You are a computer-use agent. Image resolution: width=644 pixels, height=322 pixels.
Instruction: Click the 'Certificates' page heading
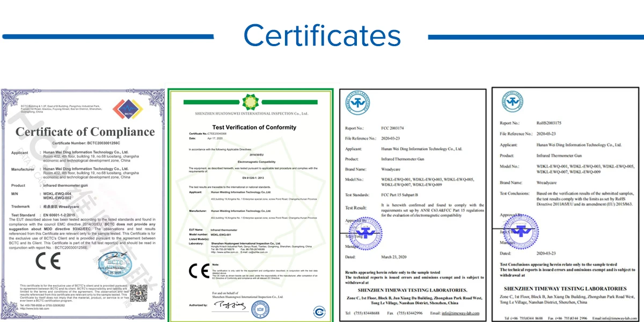(322, 36)
